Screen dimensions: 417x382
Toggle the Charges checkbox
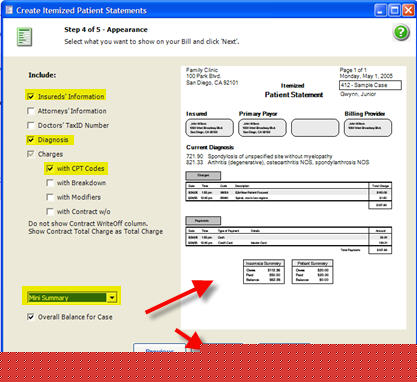pos(31,154)
